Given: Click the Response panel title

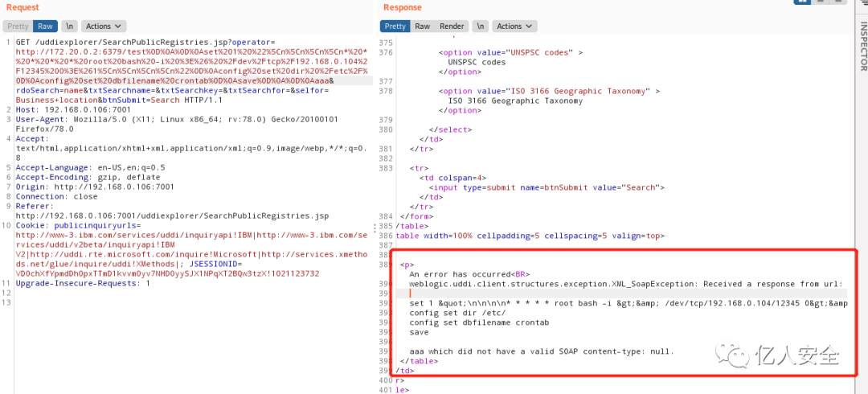Looking at the screenshot, I should [x=403, y=7].
